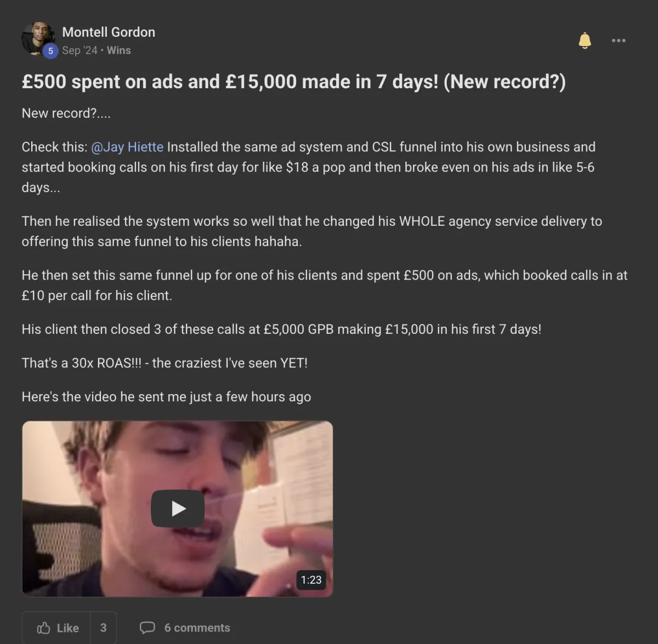Click the thumbs-up Like icon
The image size is (658, 644).
tap(44, 628)
